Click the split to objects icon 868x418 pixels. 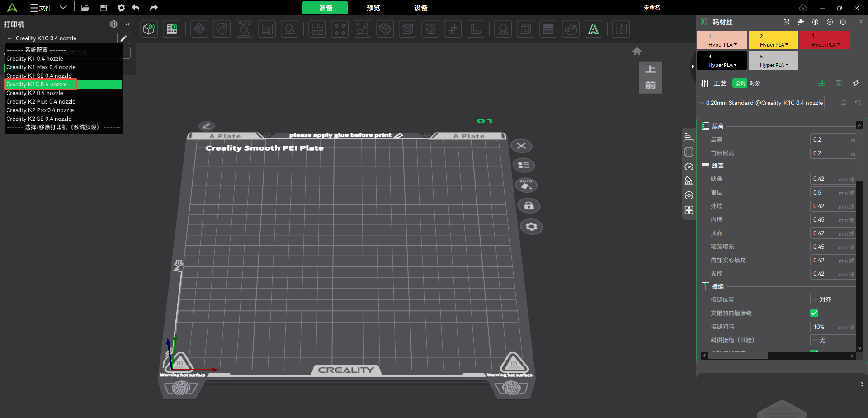click(x=318, y=29)
